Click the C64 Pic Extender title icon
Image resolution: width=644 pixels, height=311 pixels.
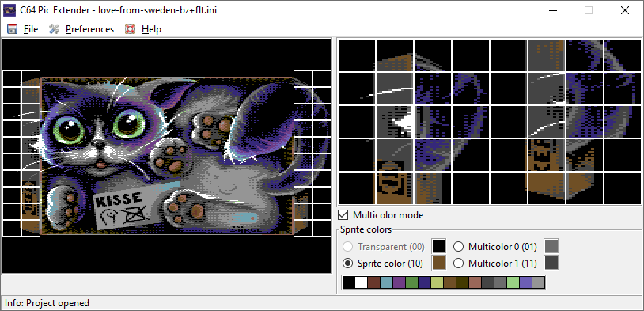tap(9, 10)
